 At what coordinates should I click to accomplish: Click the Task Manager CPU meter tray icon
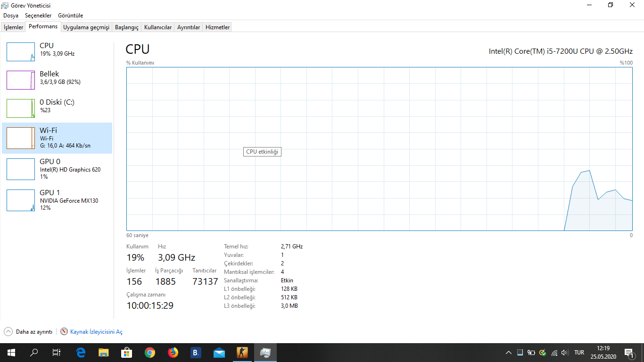[520, 353]
